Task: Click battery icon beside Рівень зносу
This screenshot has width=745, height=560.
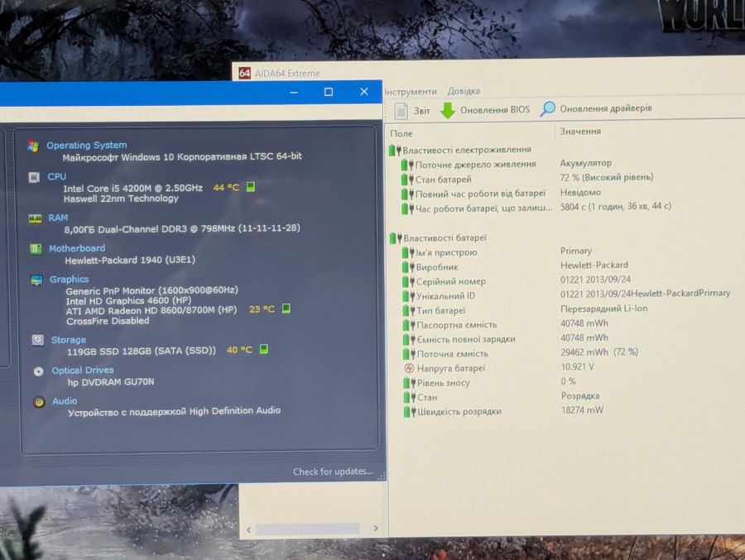Action: (x=410, y=383)
